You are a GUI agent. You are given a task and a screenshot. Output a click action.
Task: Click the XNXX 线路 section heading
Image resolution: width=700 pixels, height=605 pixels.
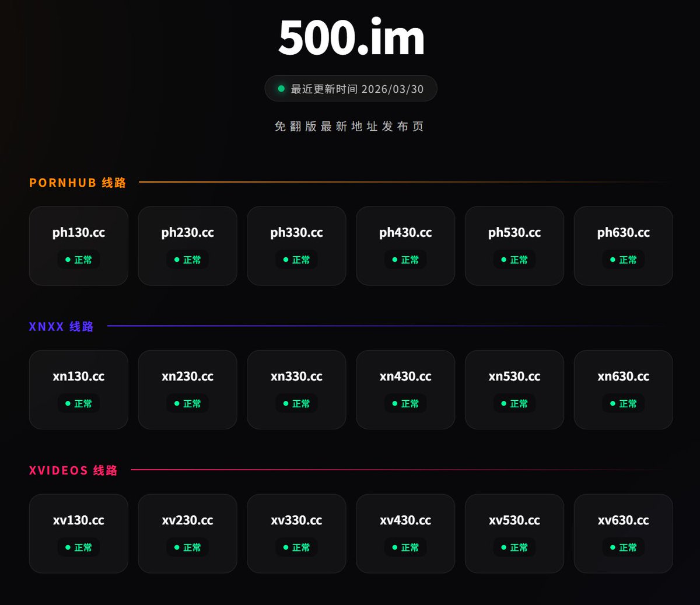[x=61, y=327]
